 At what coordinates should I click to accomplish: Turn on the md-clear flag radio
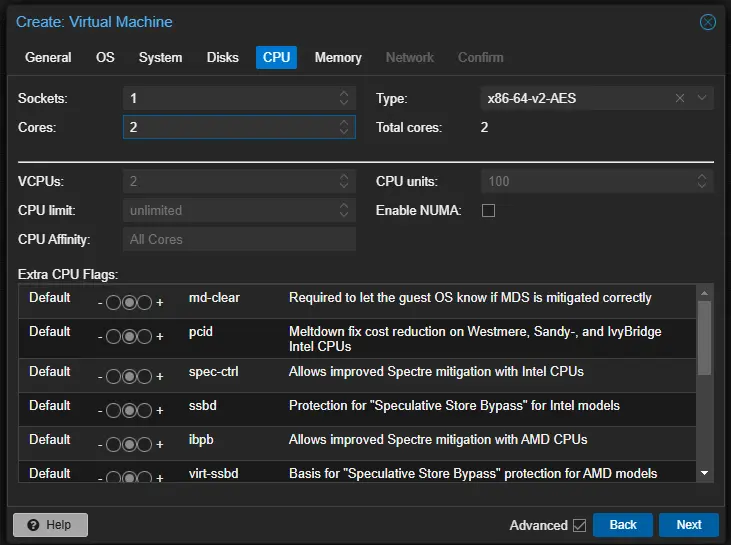(143, 302)
